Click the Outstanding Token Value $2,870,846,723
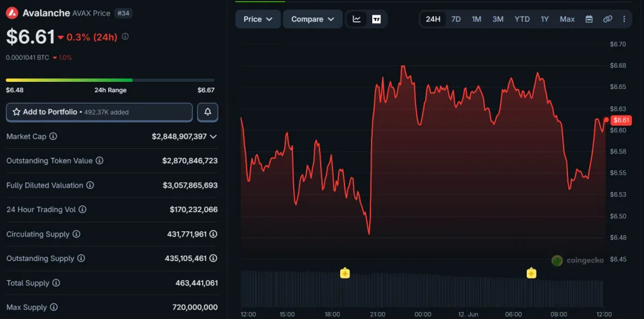 pyautogui.click(x=190, y=160)
